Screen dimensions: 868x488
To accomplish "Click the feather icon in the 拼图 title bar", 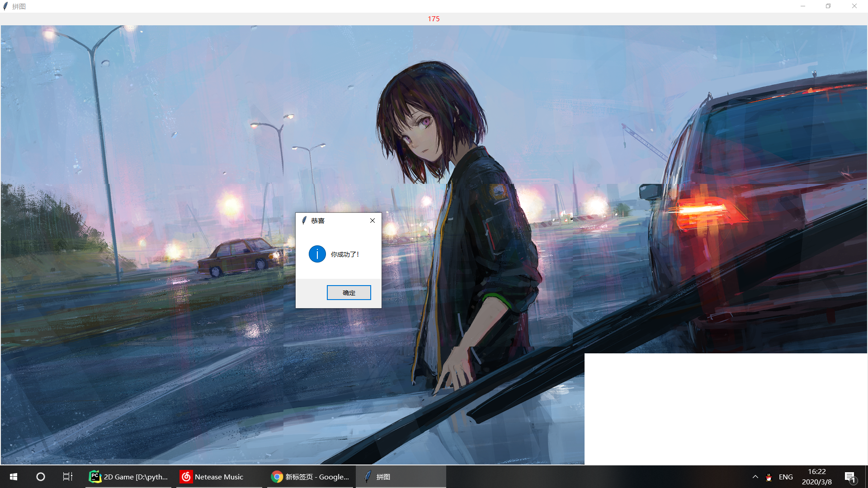I will point(5,6).
